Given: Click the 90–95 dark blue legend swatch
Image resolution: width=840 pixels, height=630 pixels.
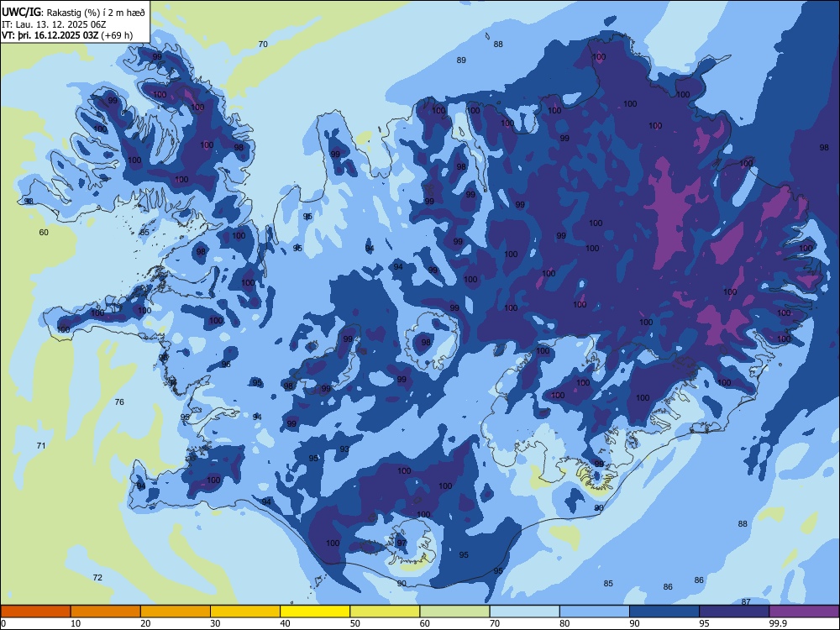Looking at the screenshot, I should (x=664, y=612).
